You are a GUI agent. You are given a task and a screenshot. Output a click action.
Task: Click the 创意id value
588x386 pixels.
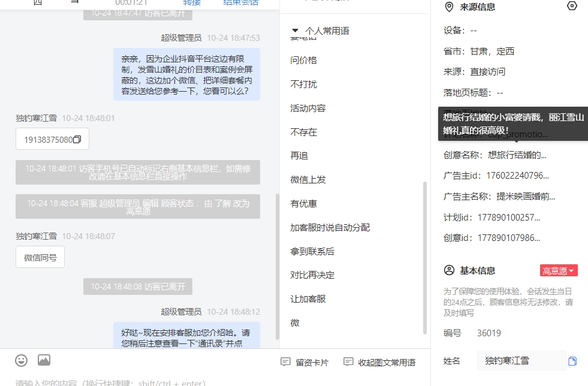pyautogui.click(x=508, y=238)
